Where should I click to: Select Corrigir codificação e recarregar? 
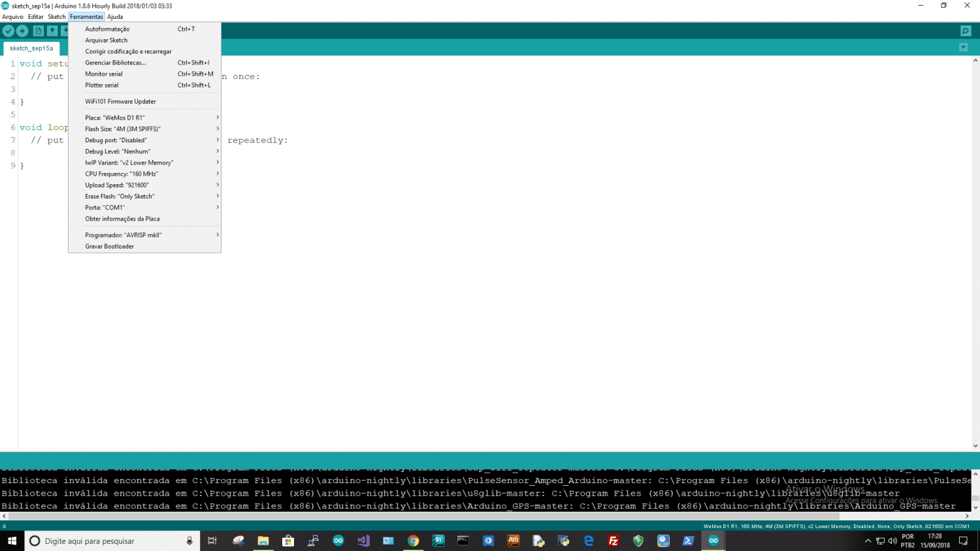pyautogui.click(x=144, y=52)
